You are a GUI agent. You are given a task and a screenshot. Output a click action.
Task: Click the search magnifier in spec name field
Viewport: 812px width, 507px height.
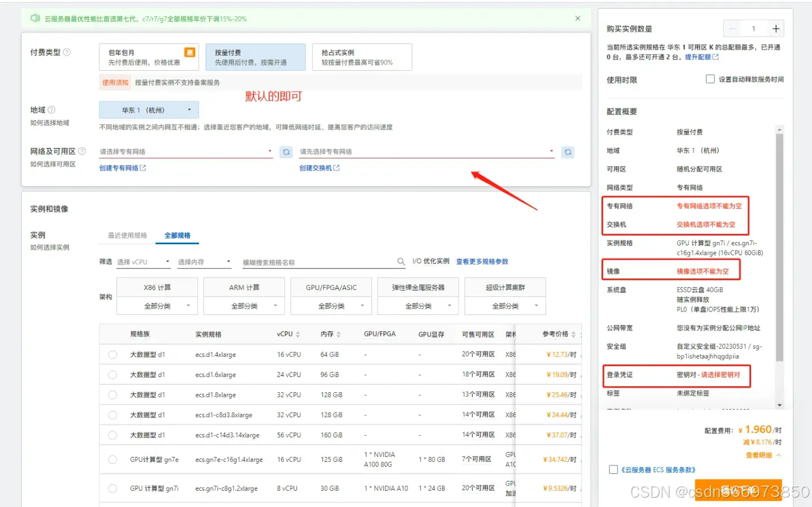pyautogui.click(x=401, y=262)
